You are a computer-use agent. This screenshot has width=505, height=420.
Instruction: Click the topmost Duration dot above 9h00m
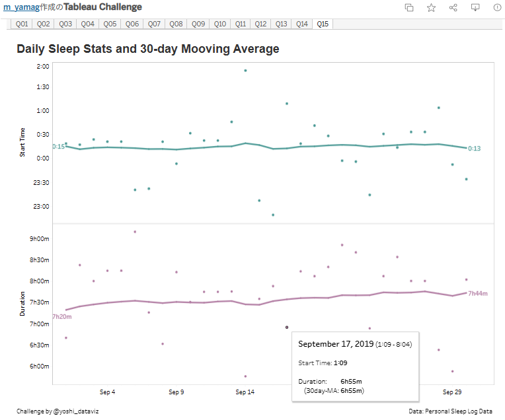coord(135,232)
